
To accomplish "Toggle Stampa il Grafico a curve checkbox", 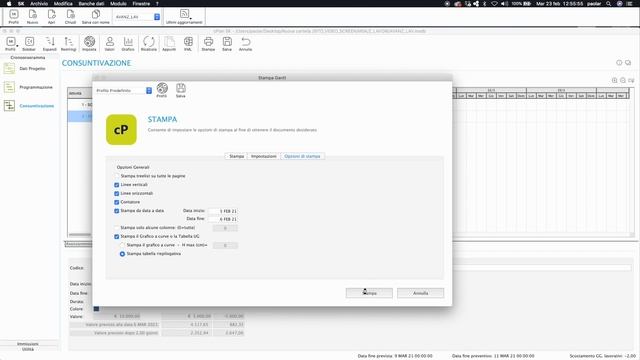I will click(x=117, y=237).
